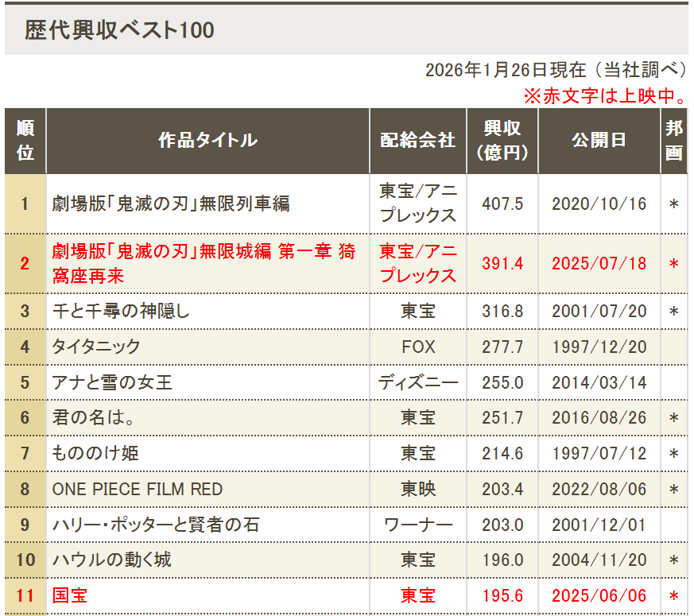Click 東宝 in ハウルの動く城 row

pyautogui.click(x=418, y=560)
